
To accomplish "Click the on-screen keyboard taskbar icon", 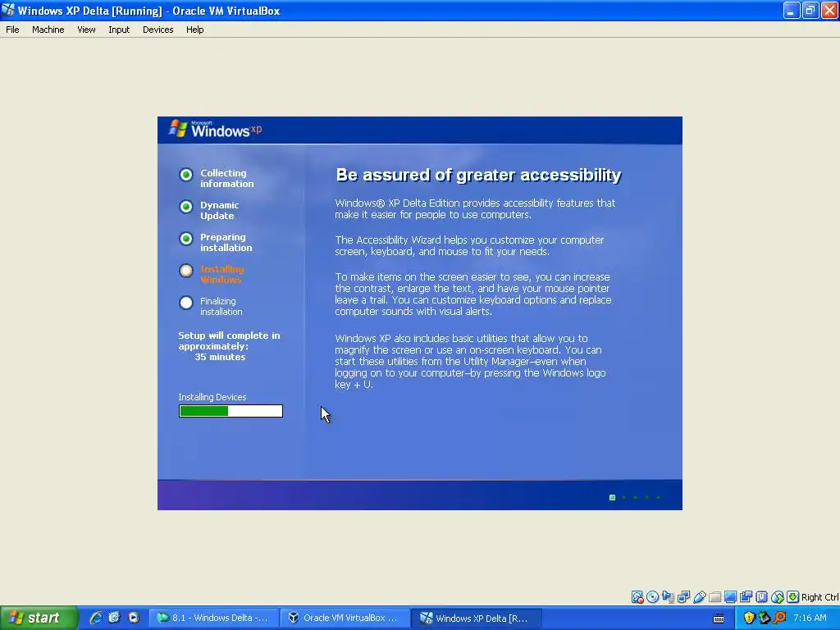I will (719, 619).
